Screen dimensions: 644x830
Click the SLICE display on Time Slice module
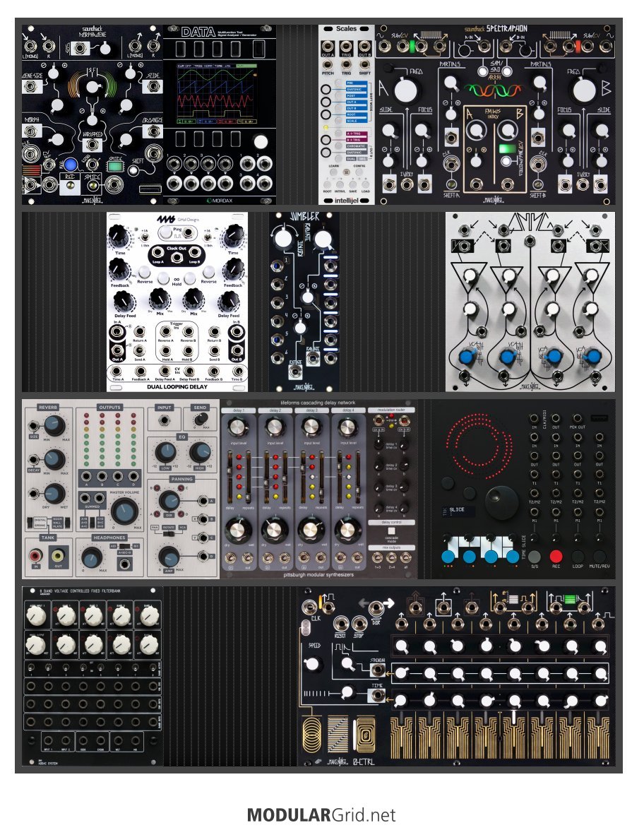pyautogui.click(x=458, y=511)
